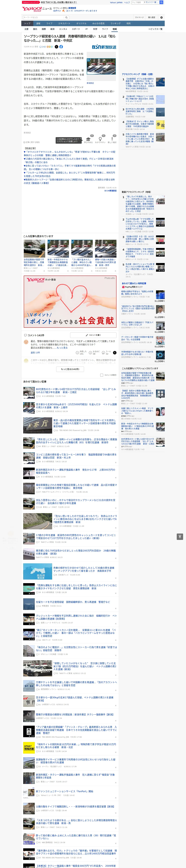React with 学びがある graduation cap icon

[x=89, y=140]
